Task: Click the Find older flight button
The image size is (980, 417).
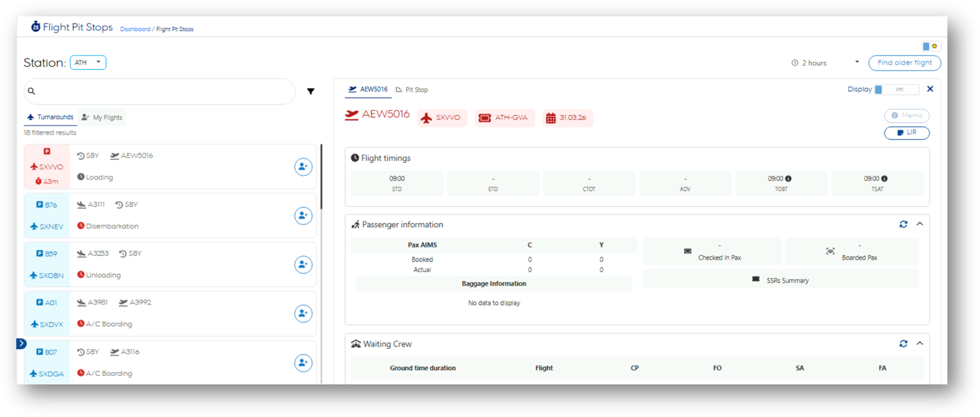Action: tap(904, 63)
